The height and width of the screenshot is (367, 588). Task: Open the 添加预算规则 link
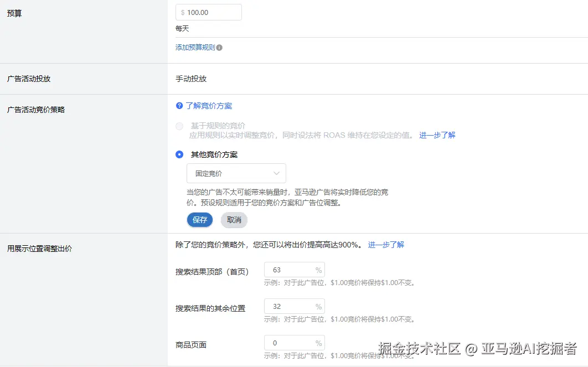[195, 47]
